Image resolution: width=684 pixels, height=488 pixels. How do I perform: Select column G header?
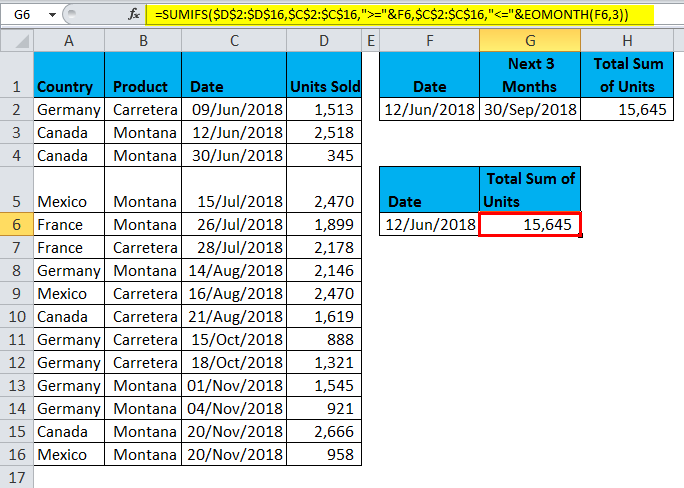click(x=530, y=41)
